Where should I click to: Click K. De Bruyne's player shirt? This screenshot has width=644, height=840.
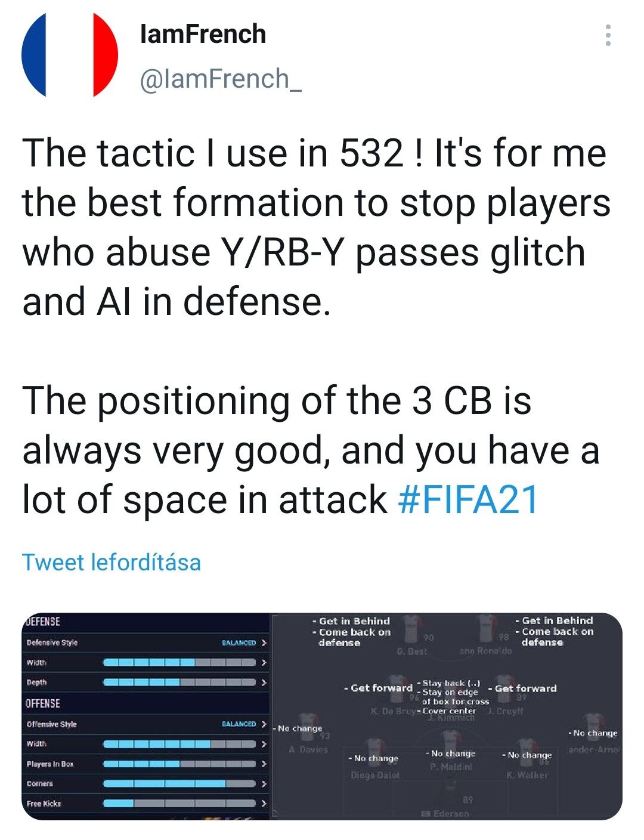[x=396, y=688]
